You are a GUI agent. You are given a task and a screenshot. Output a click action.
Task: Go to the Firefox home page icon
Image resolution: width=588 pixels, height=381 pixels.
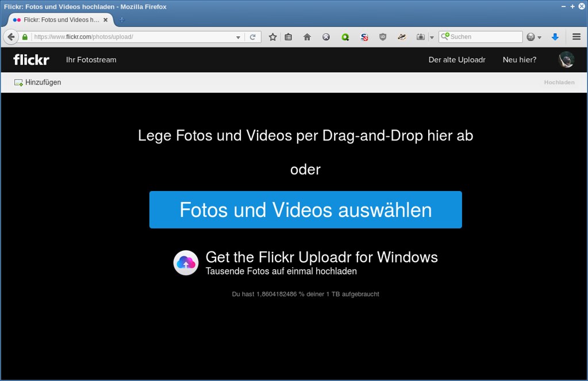click(x=307, y=37)
